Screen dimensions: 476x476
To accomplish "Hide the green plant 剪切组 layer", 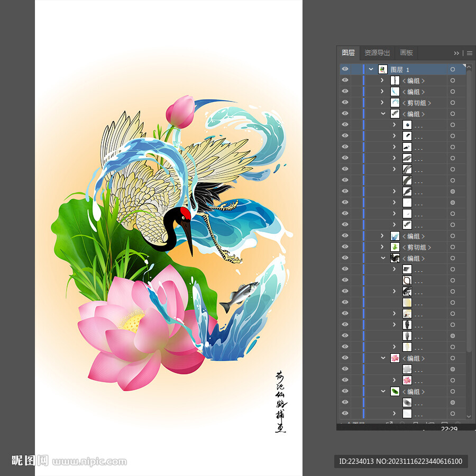I will (x=345, y=247).
